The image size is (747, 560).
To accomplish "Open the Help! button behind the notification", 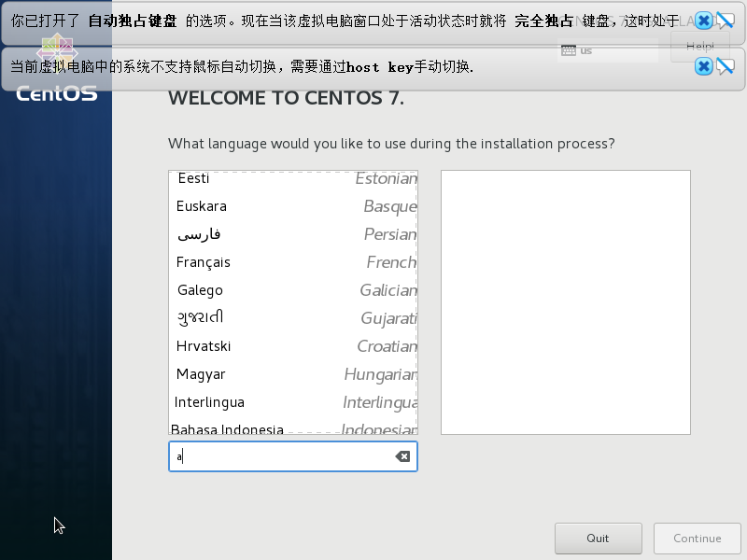I will coord(699,47).
